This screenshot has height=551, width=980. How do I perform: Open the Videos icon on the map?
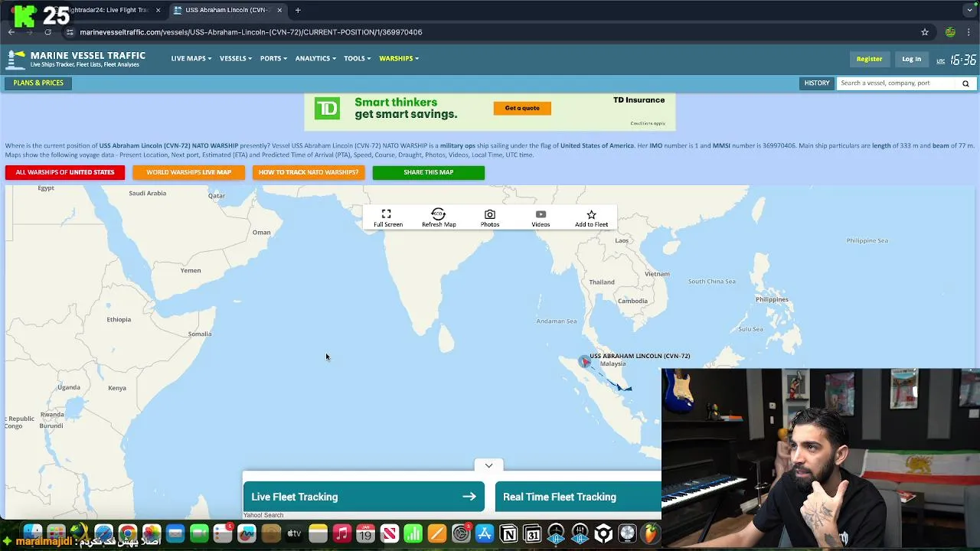tap(541, 214)
